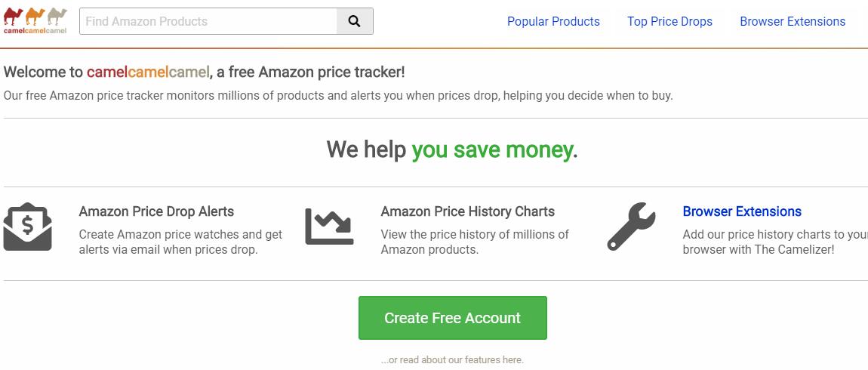Click the orange middle camel in the logo

tap(35, 17)
